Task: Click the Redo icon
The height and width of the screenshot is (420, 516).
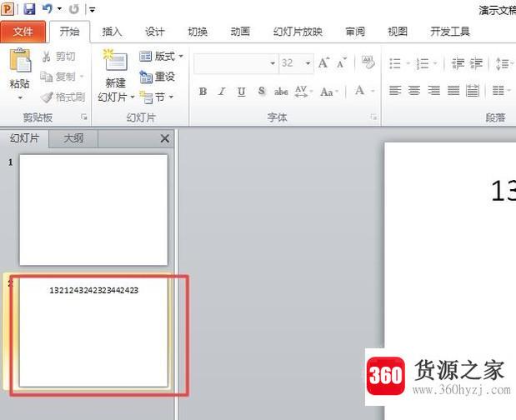Action: [x=74, y=9]
